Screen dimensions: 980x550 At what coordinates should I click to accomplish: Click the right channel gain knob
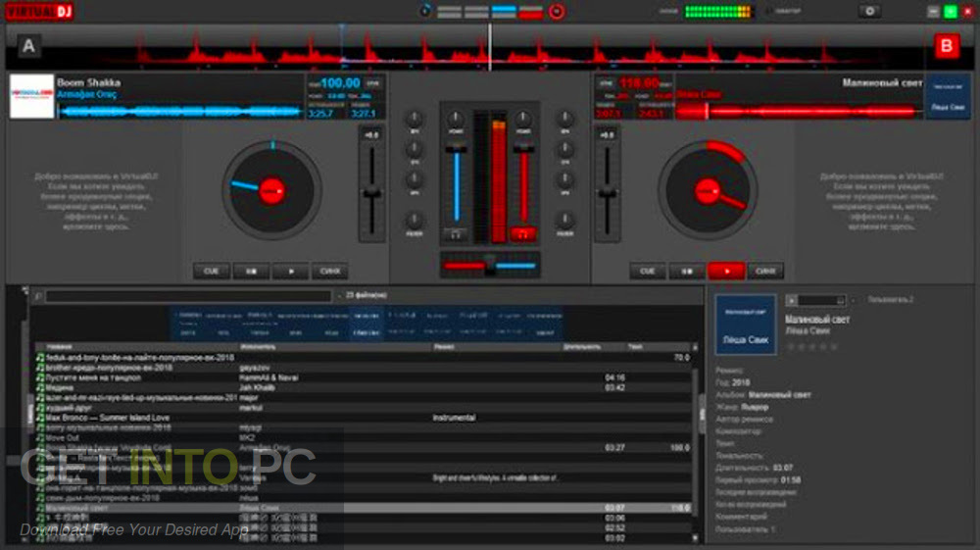coord(523,118)
